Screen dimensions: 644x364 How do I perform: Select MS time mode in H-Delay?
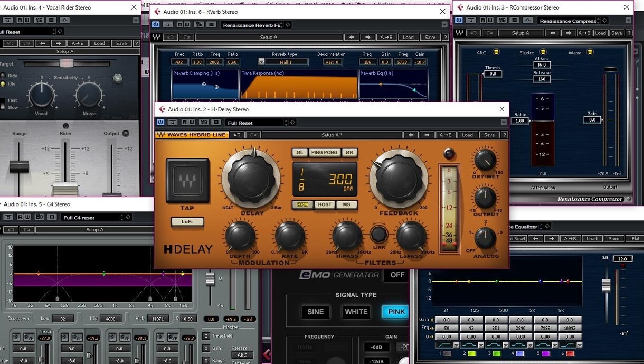click(x=347, y=204)
